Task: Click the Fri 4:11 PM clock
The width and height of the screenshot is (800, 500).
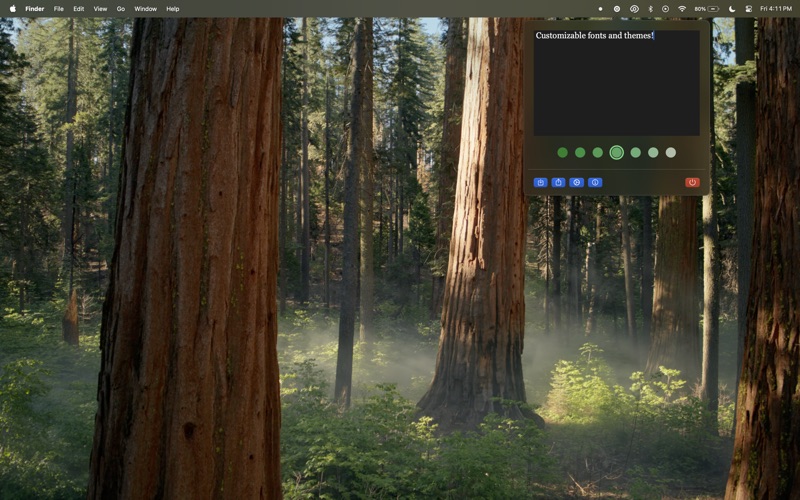Action: (776, 9)
